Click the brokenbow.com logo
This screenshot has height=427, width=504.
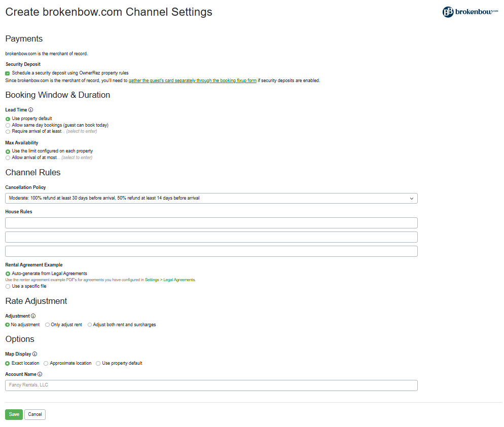point(470,12)
